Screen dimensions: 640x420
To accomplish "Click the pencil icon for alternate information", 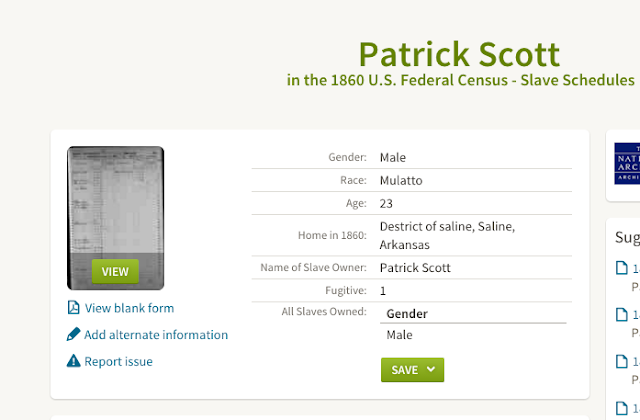I will coord(73,335).
